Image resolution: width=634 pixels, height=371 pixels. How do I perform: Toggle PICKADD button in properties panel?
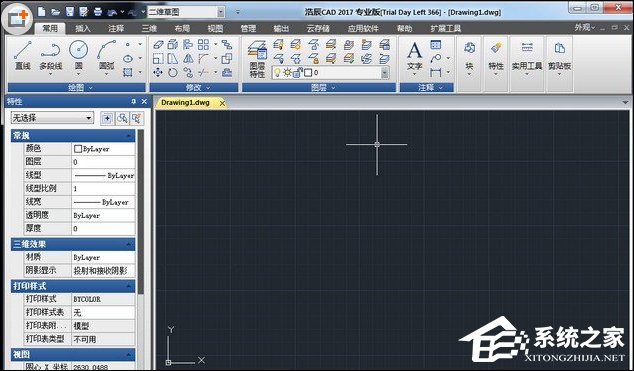tap(107, 118)
